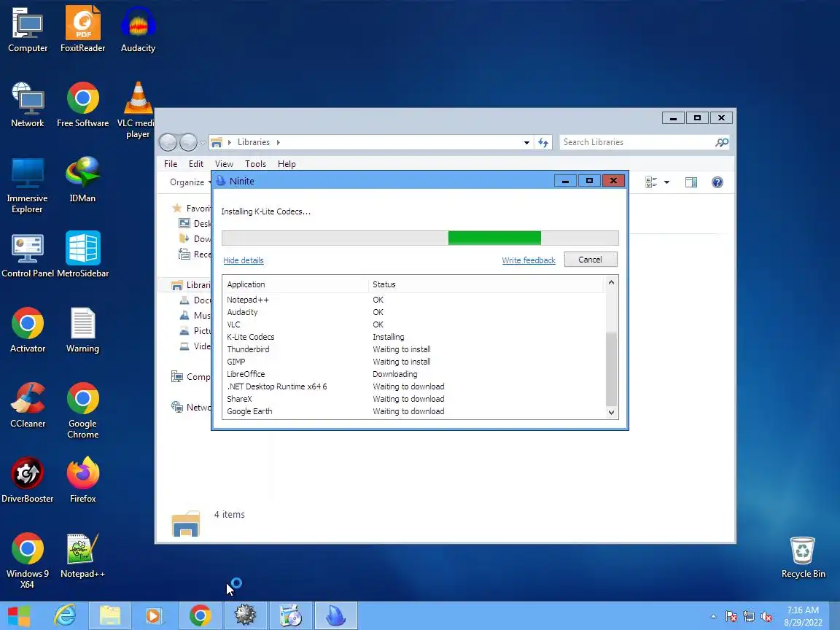Open FoxitReader desktop shortcut

point(82,29)
